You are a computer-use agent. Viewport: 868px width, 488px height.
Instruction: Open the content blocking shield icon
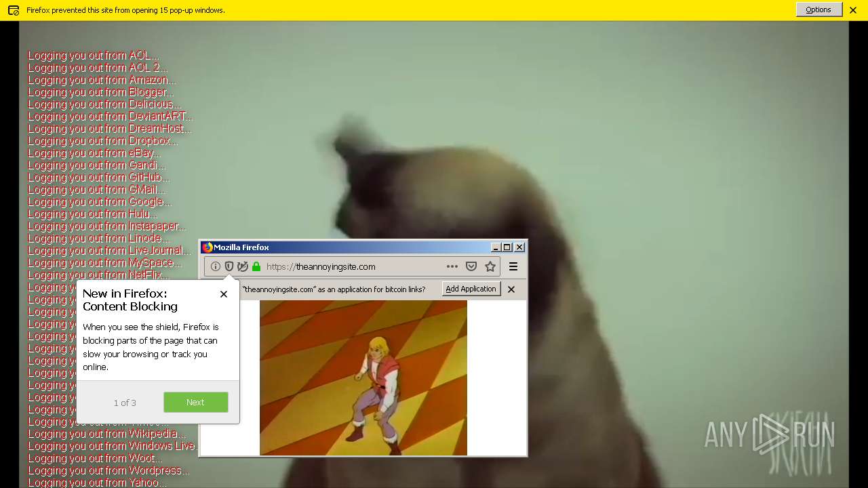(229, 266)
